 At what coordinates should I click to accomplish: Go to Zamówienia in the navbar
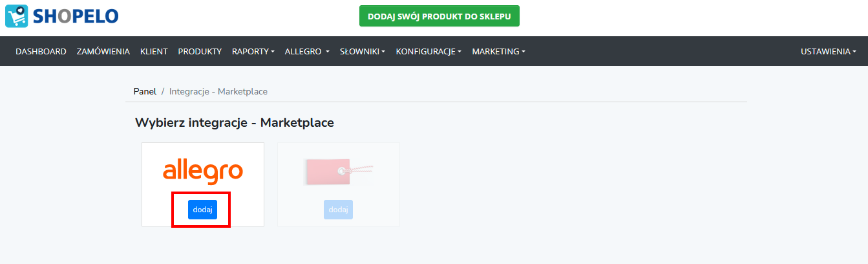point(103,51)
